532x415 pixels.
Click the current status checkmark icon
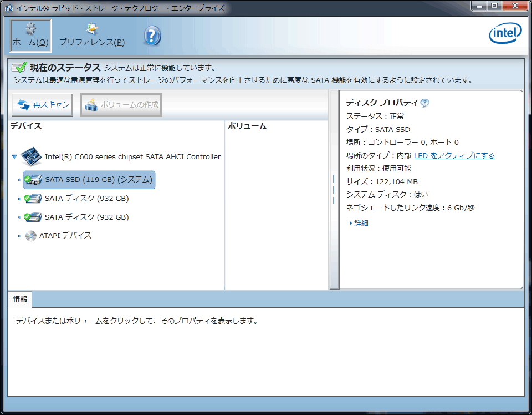19,67
